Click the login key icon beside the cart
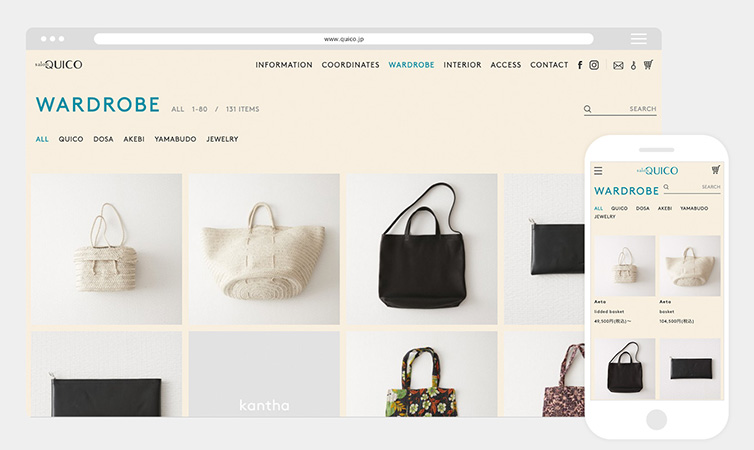The height and width of the screenshot is (450, 754). (633, 65)
